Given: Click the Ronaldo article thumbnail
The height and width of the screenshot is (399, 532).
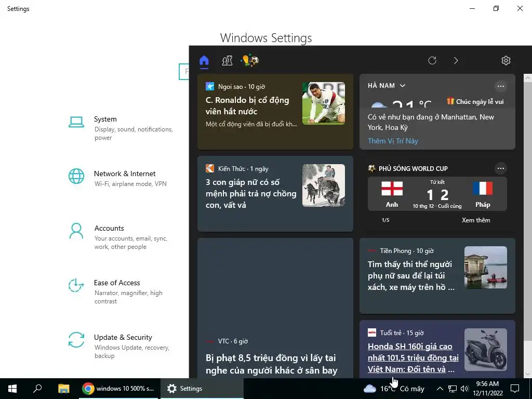Looking at the screenshot, I should click(323, 103).
